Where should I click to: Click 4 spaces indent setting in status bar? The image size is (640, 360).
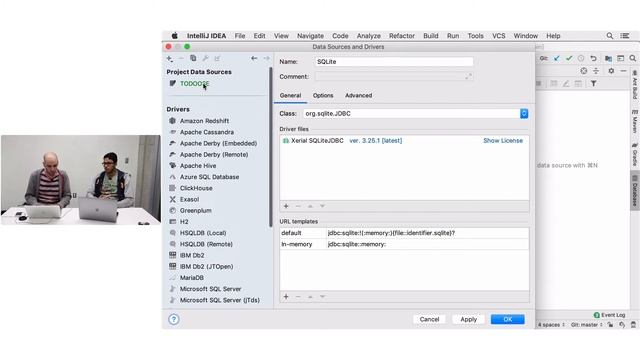(551, 325)
